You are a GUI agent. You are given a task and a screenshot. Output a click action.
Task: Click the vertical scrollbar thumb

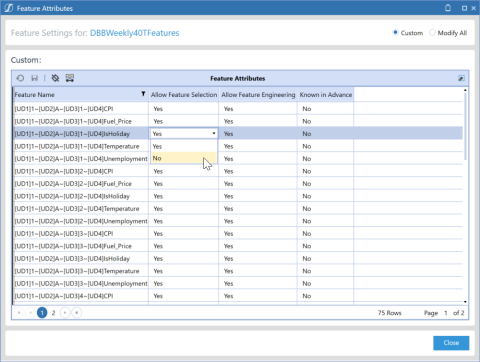point(465,127)
